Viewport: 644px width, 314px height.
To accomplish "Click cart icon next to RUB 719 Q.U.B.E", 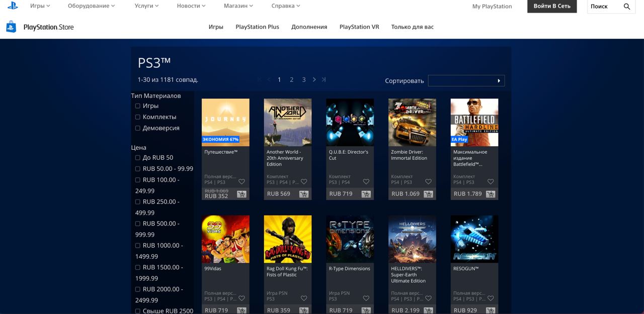I will click(366, 194).
